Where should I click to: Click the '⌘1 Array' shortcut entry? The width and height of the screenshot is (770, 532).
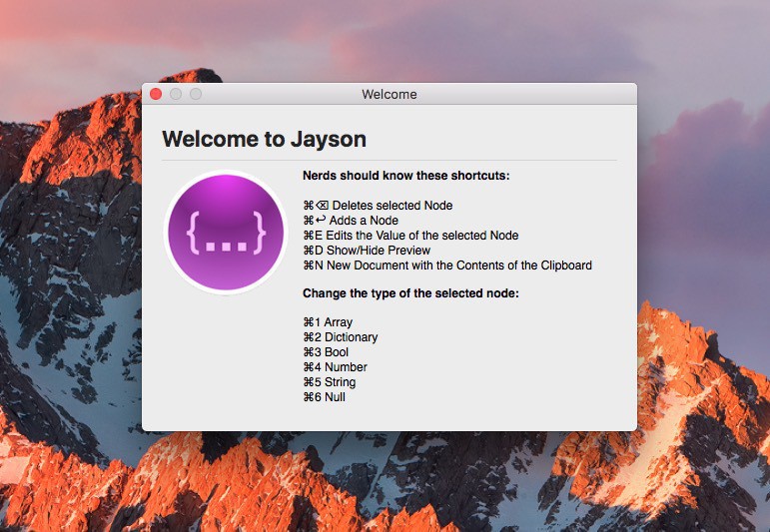click(x=328, y=322)
